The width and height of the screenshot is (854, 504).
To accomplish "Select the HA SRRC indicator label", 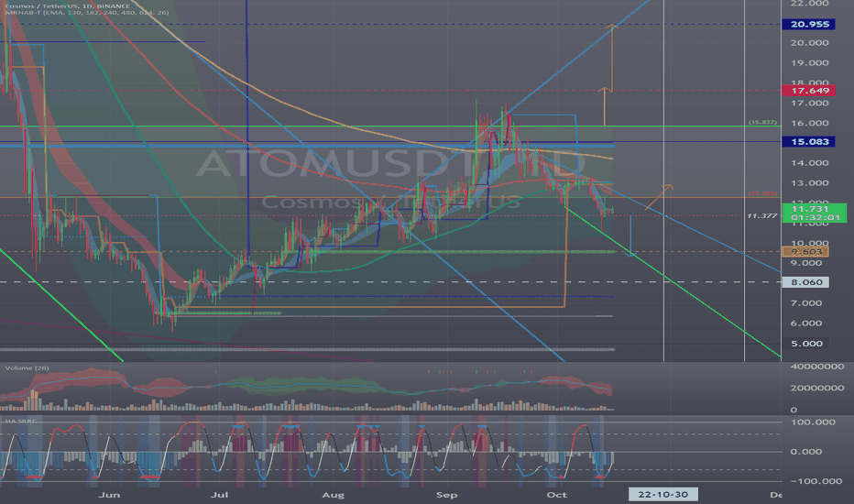I will (x=21, y=422).
